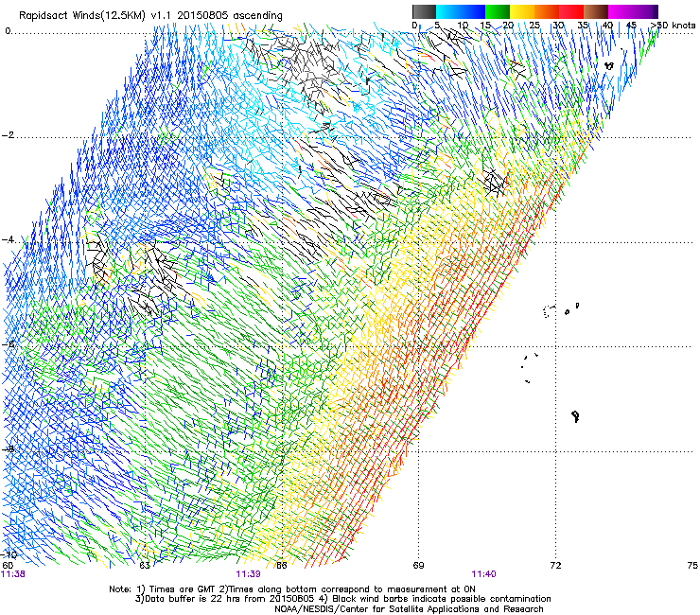The image size is (700, 615).
Task: Click the '-10' latitude axis label
Action: [x=9, y=554]
